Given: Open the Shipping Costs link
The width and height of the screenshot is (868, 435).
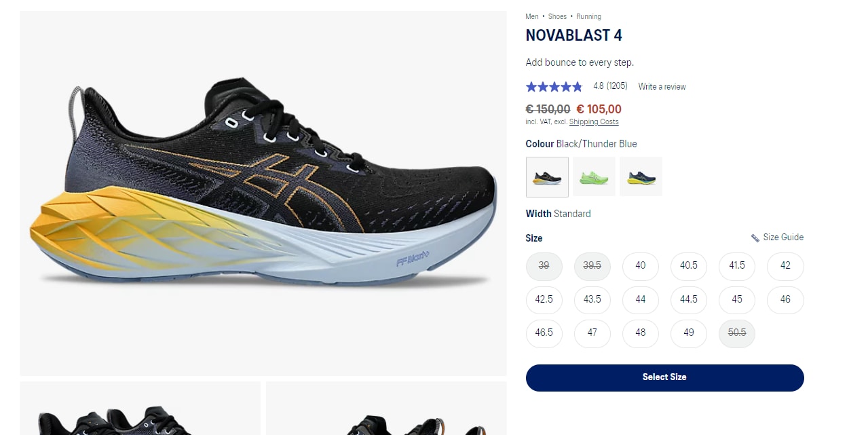Looking at the screenshot, I should pyautogui.click(x=594, y=122).
